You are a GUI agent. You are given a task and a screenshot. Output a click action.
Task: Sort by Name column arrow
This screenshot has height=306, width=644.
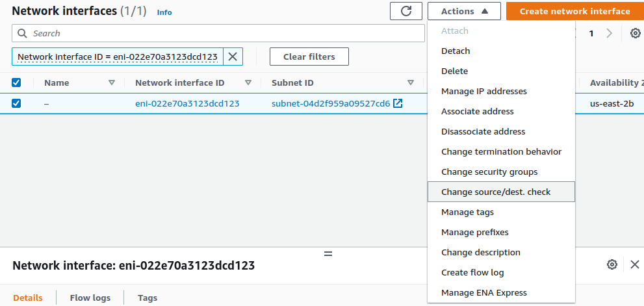(112, 83)
